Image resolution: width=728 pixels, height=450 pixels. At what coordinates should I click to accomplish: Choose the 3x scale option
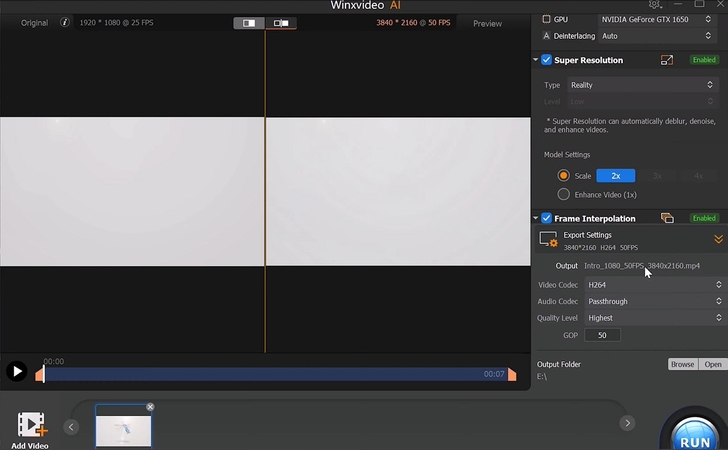click(x=657, y=176)
